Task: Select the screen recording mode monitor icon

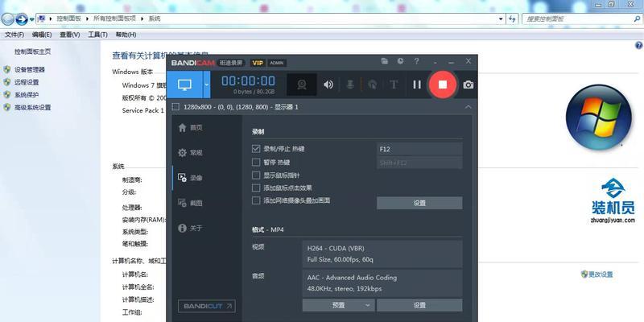Action: pyautogui.click(x=184, y=85)
